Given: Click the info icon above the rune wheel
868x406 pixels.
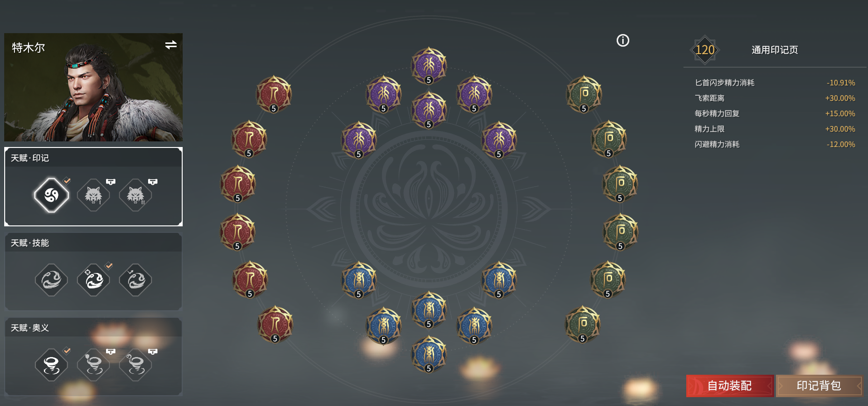Looking at the screenshot, I should click(x=623, y=41).
